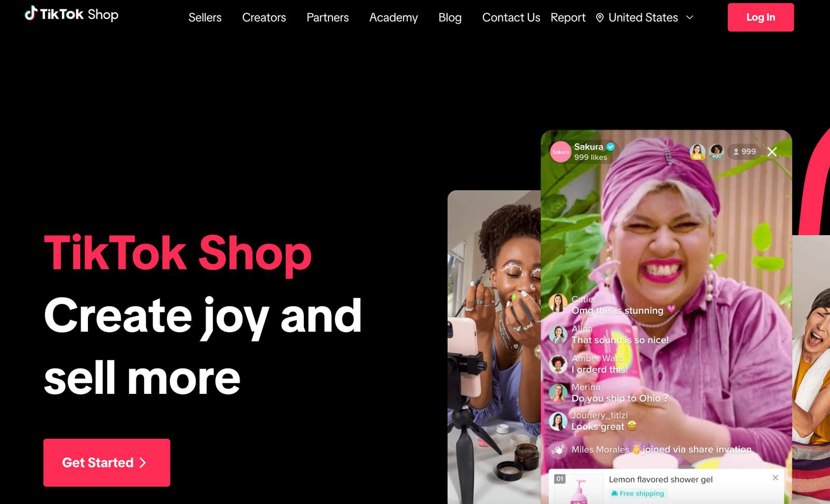Dismiss the Lemon flavored shower gel popup
The height and width of the screenshot is (504, 830).
[x=775, y=477]
